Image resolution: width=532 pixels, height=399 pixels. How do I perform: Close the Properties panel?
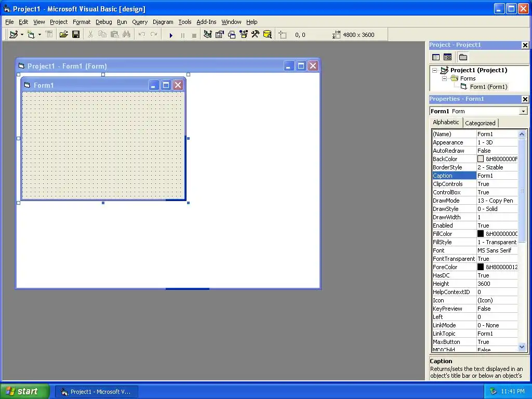(x=525, y=99)
